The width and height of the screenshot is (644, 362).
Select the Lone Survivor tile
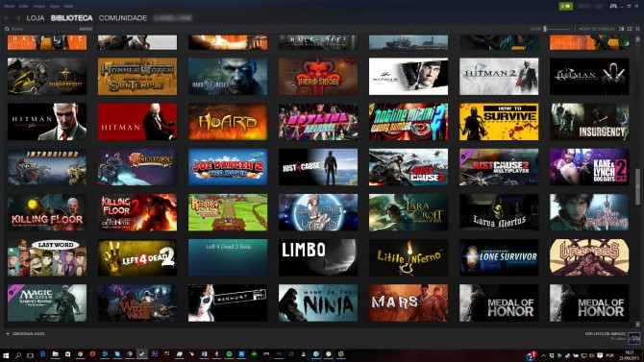pos(499,257)
